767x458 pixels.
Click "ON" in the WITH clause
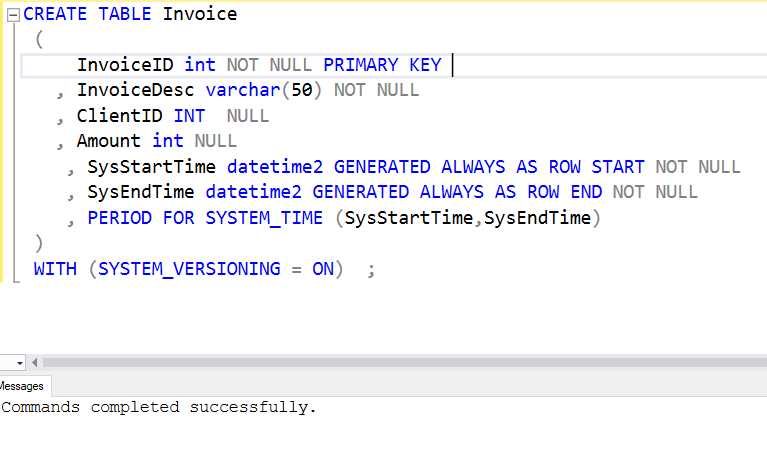click(x=323, y=269)
